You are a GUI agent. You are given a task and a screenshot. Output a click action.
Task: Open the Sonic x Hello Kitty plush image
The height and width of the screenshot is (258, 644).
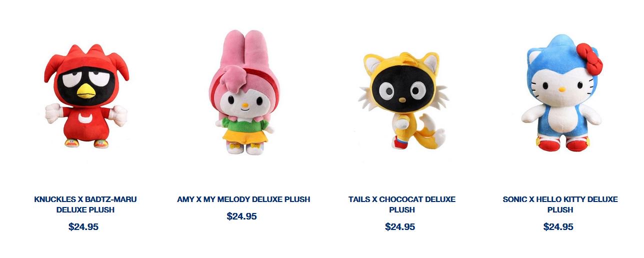coord(561,92)
